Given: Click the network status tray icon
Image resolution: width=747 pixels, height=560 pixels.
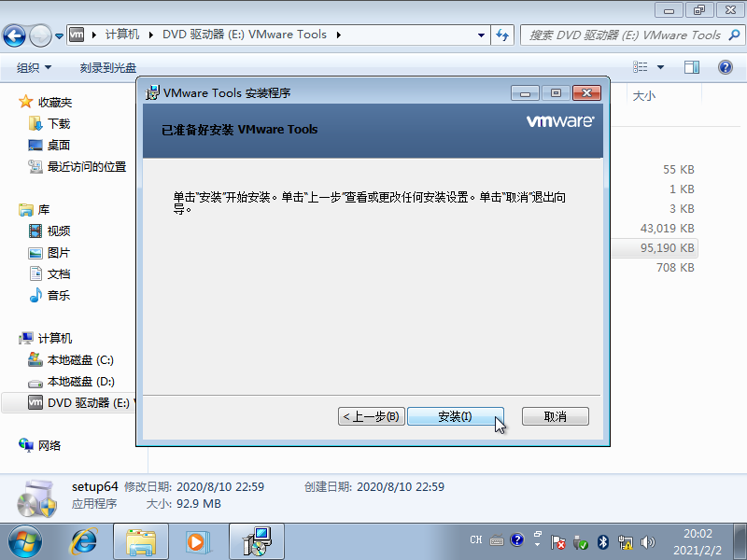Looking at the screenshot, I should (x=625, y=542).
